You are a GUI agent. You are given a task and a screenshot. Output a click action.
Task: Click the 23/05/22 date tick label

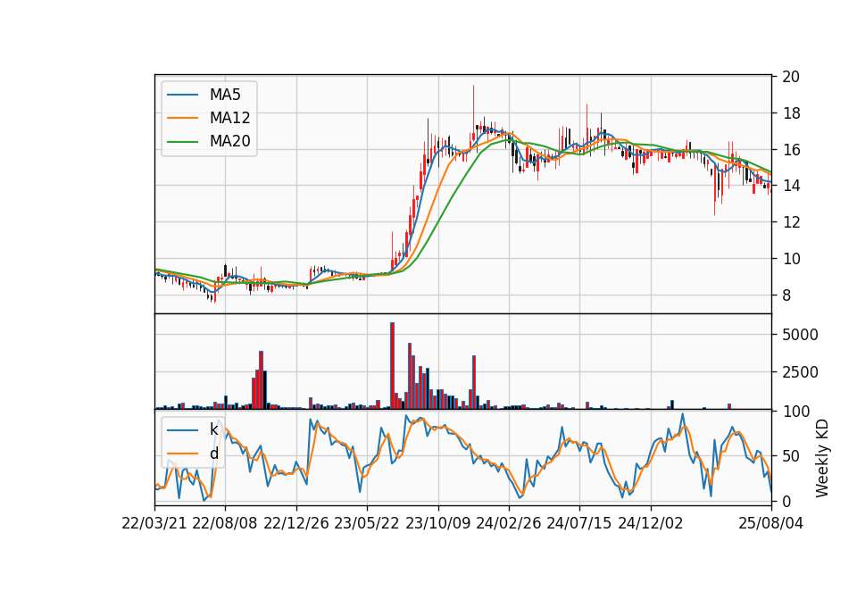tap(367, 523)
